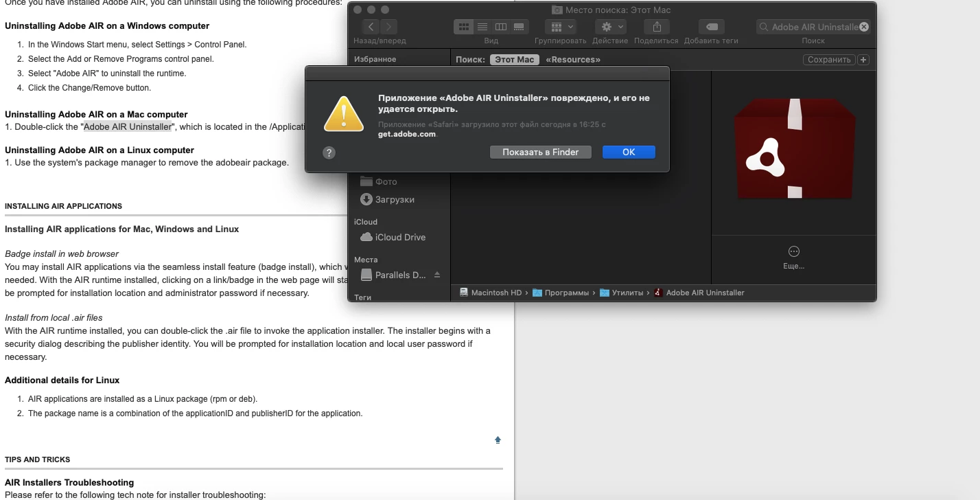The width and height of the screenshot is (980, 500).
Task: Click the Share toolbar icon
Action: [x=657, y=27]
